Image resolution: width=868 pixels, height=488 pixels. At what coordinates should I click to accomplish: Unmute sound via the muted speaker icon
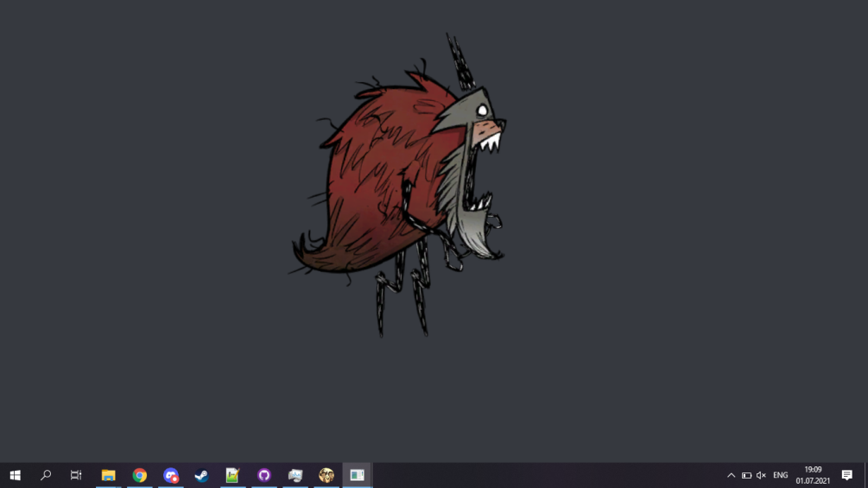(x=761, y=475)
